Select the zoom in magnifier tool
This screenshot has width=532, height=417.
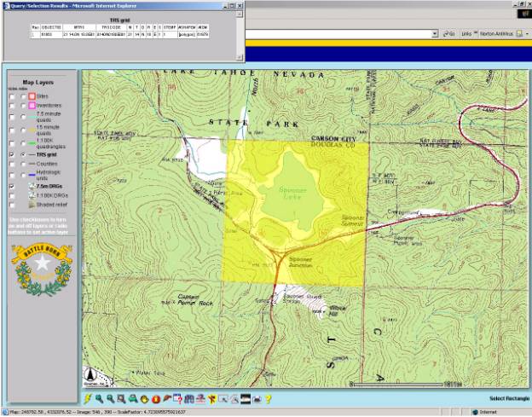point(100,398)
